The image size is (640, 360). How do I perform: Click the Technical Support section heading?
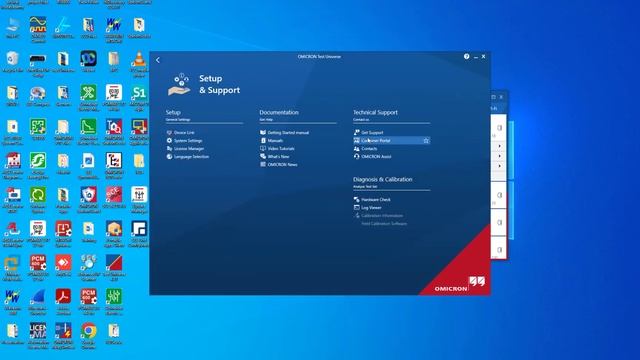click(375, 112)
